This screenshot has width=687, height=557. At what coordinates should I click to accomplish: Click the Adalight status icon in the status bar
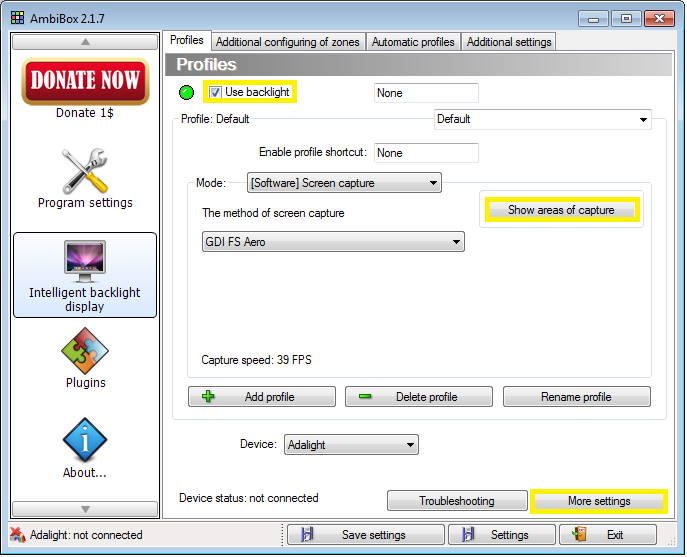(x=18, y=535)
